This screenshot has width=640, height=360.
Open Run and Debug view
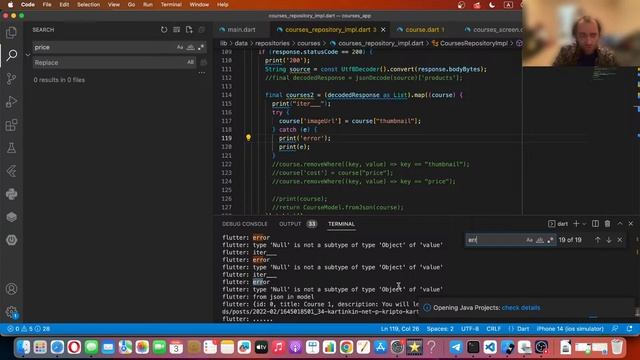(x=11, y=102)
